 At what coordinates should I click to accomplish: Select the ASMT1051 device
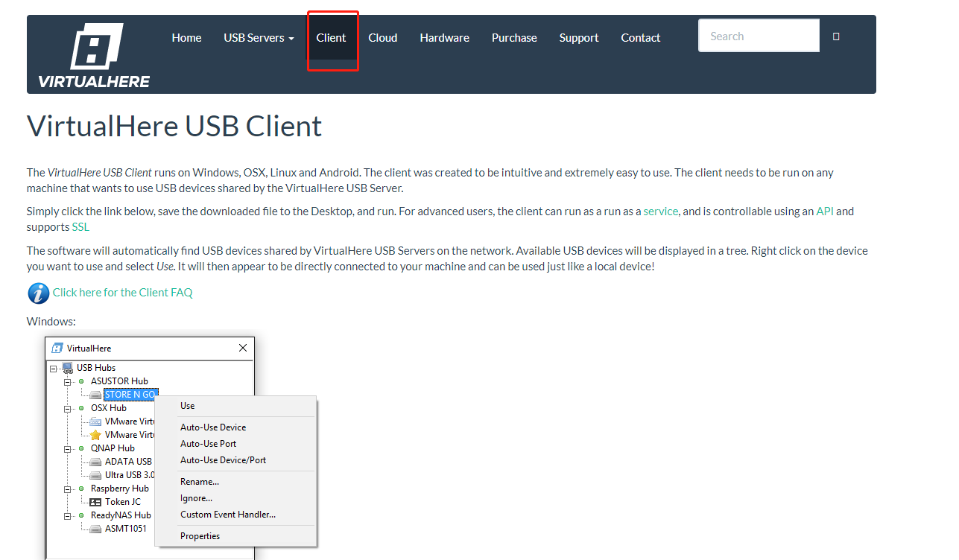coord(126,529)
